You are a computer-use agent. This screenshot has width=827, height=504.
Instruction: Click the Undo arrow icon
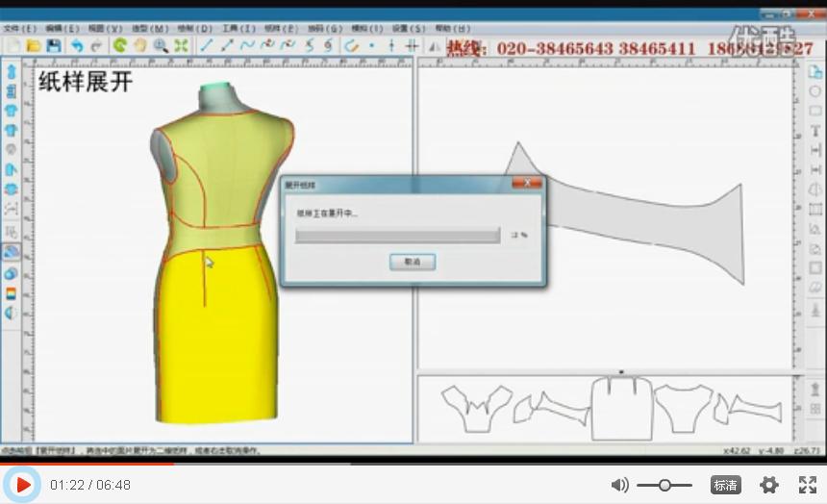(77, 45)
